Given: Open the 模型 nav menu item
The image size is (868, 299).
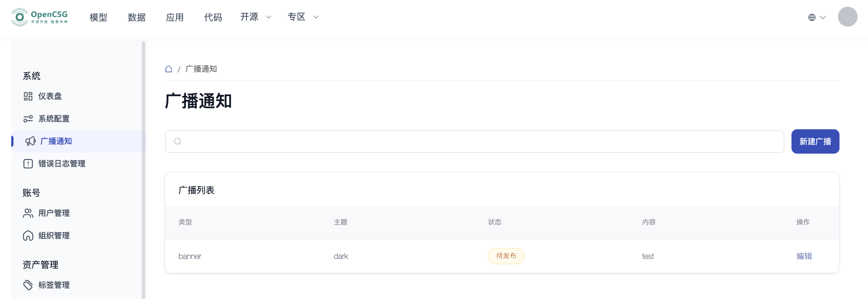Looking at the screenshot, I should 98,17.
